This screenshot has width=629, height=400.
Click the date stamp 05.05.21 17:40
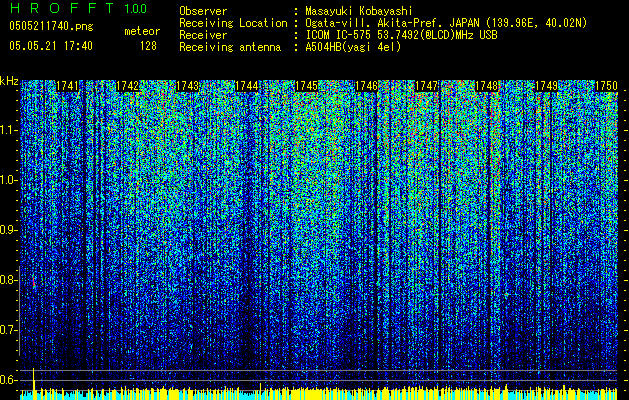[x=51, y=46]
